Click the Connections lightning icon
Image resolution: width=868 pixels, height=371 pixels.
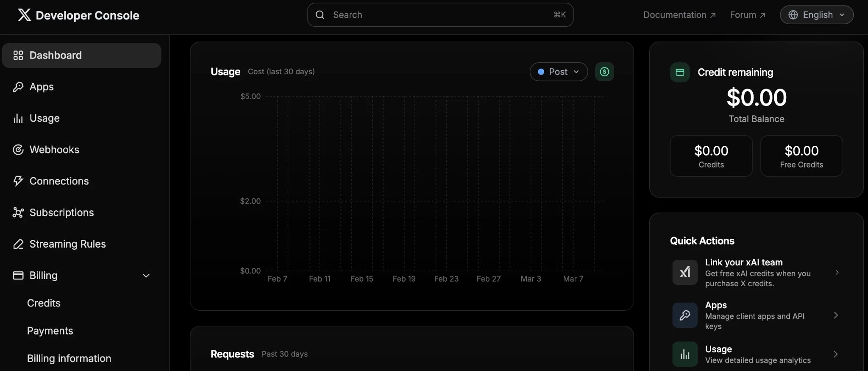pyautogui.click(x=18, y=181)
